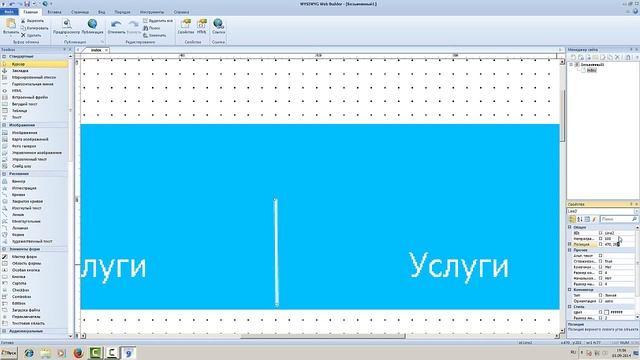Screen dimensions: 640x360
Task: Click the Поиск binoculars icon
Action: pos(145,28)
